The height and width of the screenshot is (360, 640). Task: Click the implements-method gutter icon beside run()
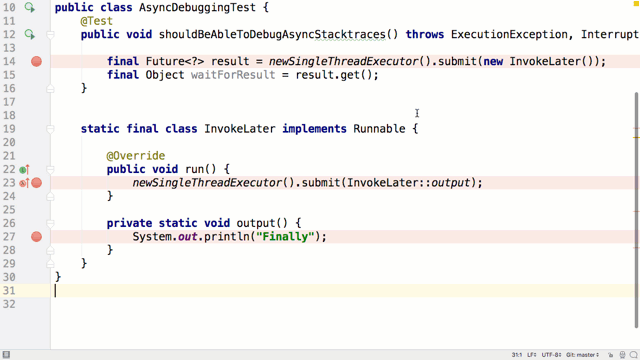(24, 169)
